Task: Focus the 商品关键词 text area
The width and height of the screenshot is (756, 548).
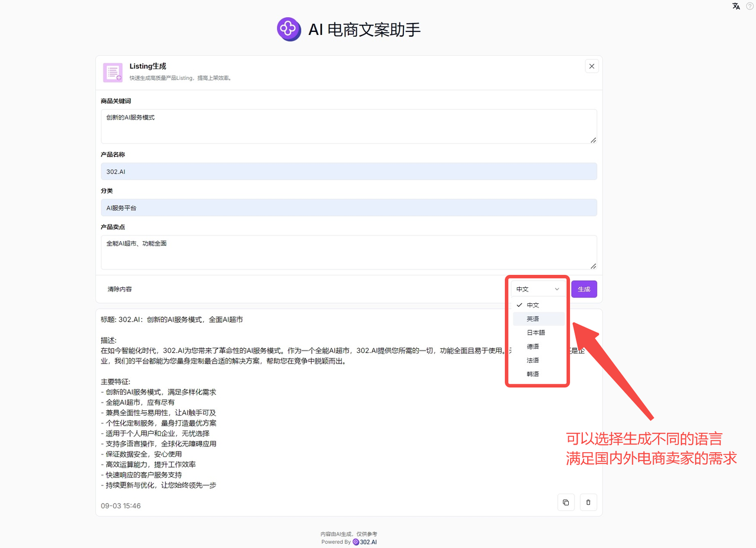Action: pos(348,126)
